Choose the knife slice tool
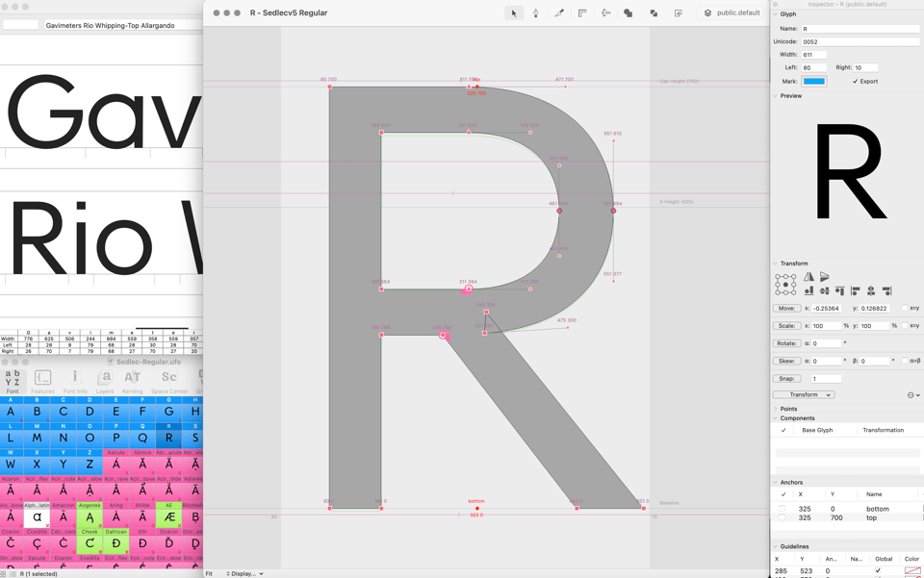Image resolution: width=924 pixels, height=578 pixels. coord(559,13)
